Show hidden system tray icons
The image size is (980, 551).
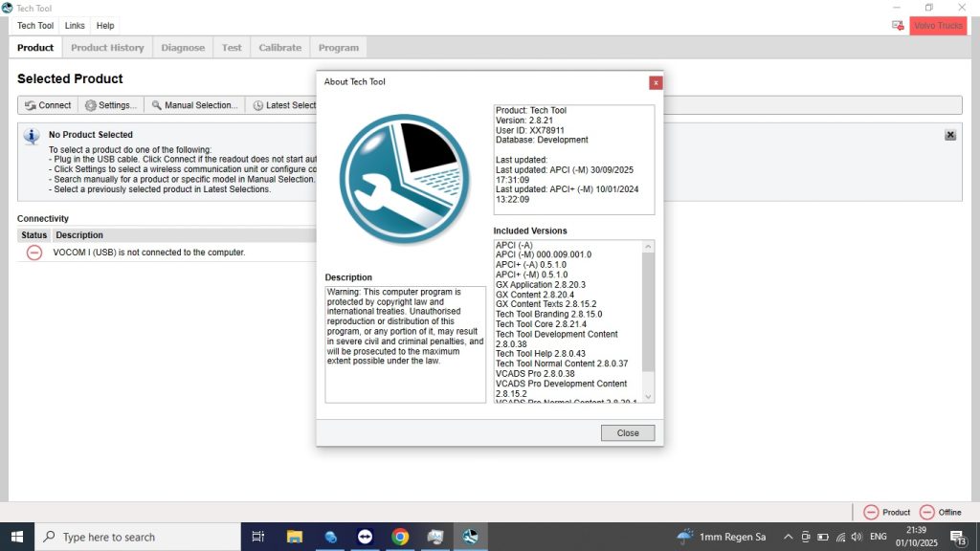click(788, 537)
